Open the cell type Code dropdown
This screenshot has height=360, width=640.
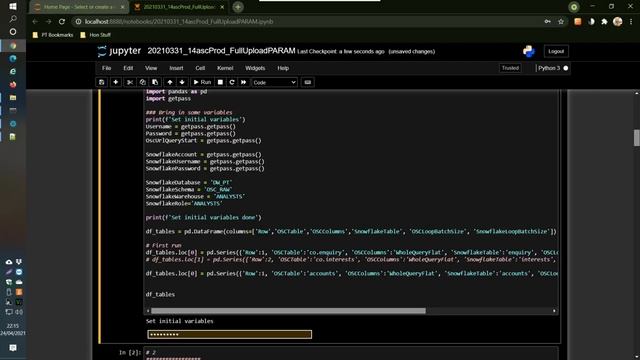click(x=274, y=82)
